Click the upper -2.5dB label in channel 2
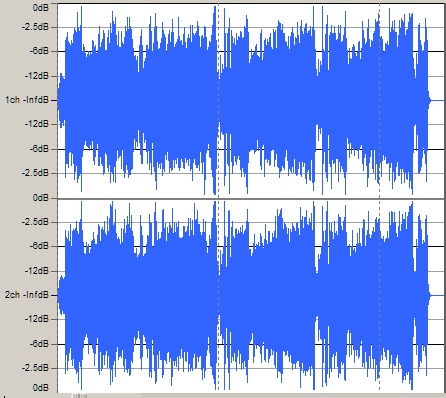The height and width of the screenshot is (398, 446). [x=35, y=222]
